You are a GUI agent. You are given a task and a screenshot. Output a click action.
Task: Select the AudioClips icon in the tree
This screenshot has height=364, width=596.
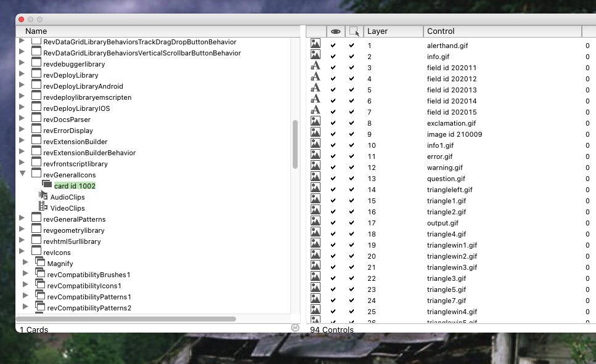[43, 195]
